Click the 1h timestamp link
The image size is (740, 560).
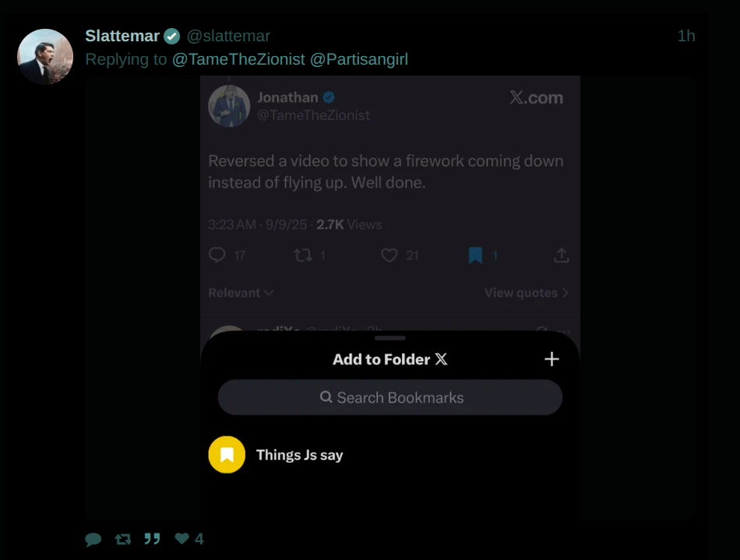coord(686,36)
